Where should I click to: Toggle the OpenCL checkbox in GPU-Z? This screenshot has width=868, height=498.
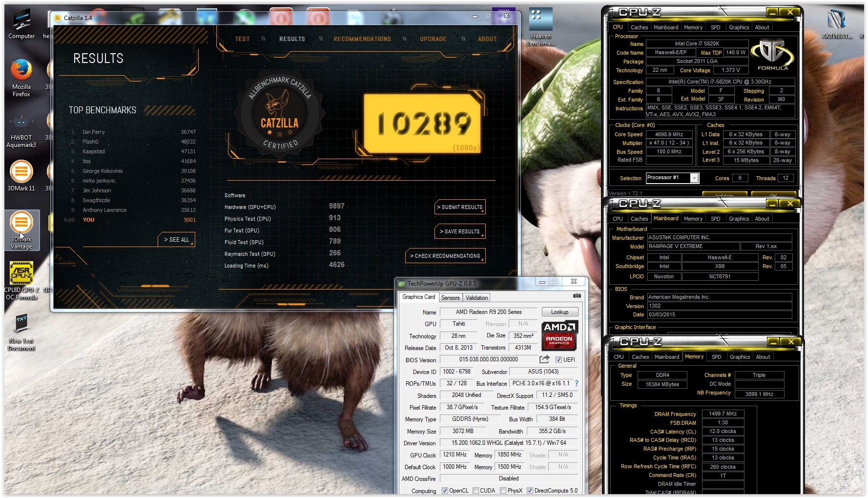[445, 491]
